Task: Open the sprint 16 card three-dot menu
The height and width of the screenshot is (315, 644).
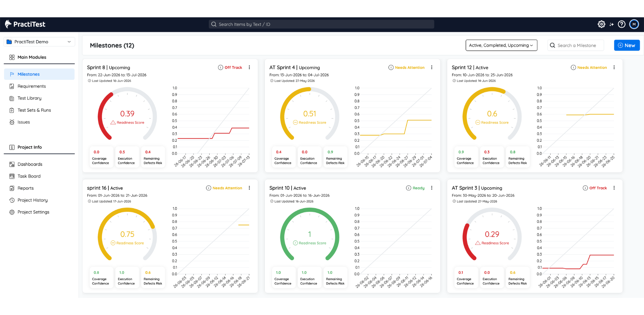Action: pos(249,188)
